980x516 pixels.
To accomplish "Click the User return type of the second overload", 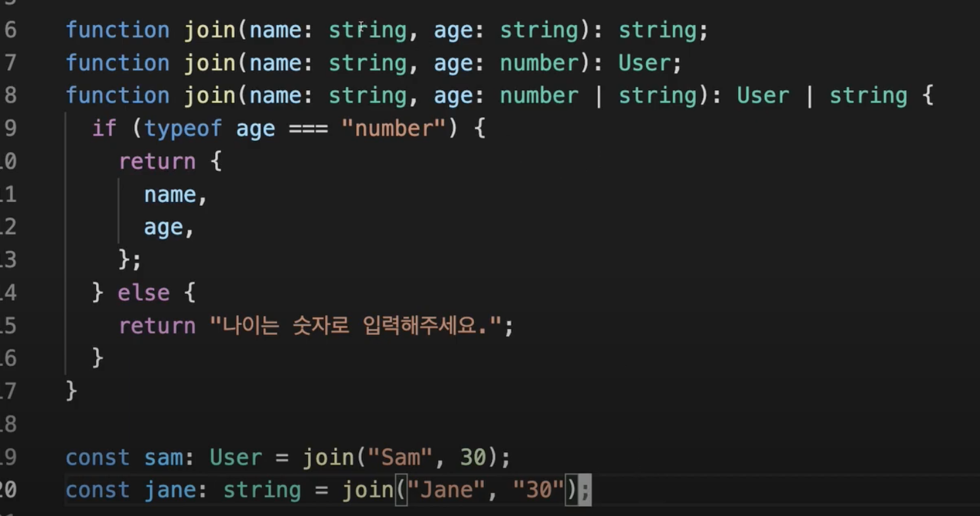I will (x=644, y=63).
